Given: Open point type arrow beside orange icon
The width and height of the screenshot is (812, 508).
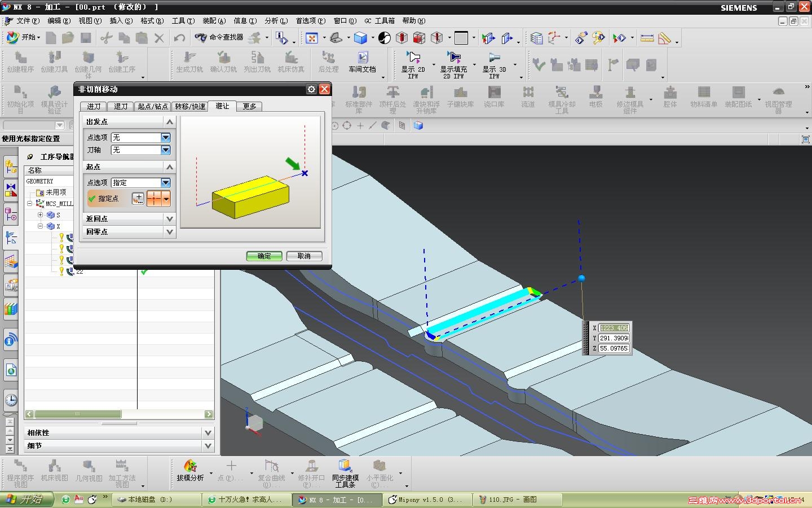Looking at the screenshot, I should [x=166, y=198].
